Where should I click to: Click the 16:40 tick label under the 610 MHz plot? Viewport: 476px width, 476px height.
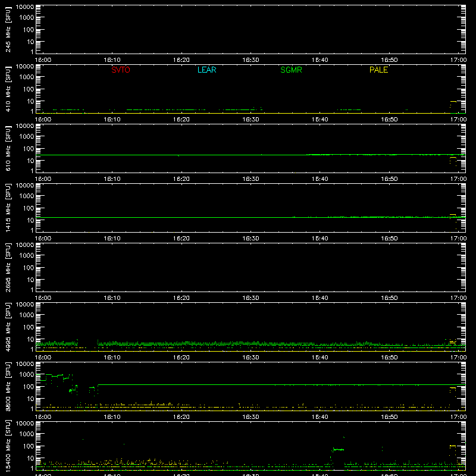(x=320, y=179)
